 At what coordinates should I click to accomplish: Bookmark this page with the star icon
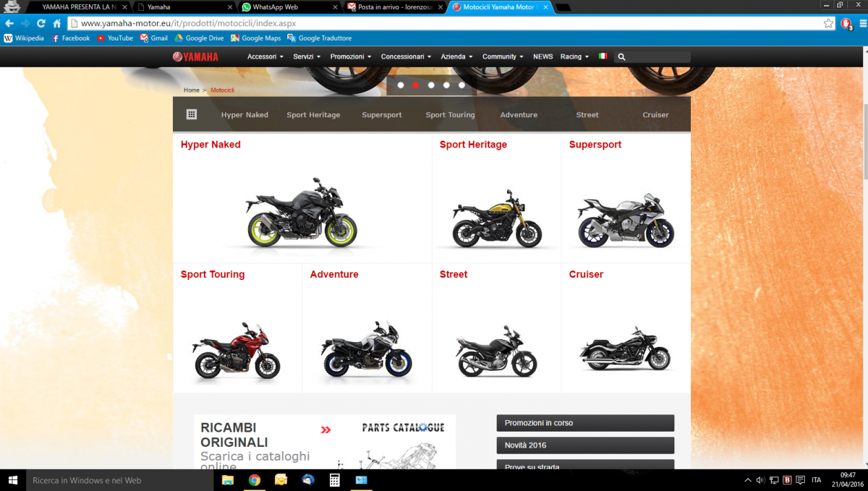coord(828,23)
